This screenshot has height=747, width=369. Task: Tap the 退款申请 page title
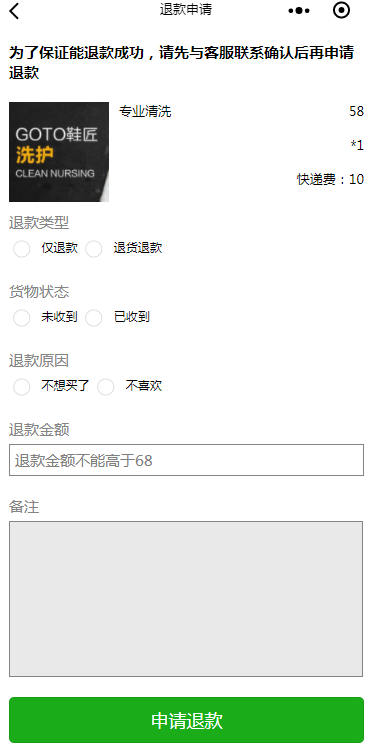(x=186, y=10)
